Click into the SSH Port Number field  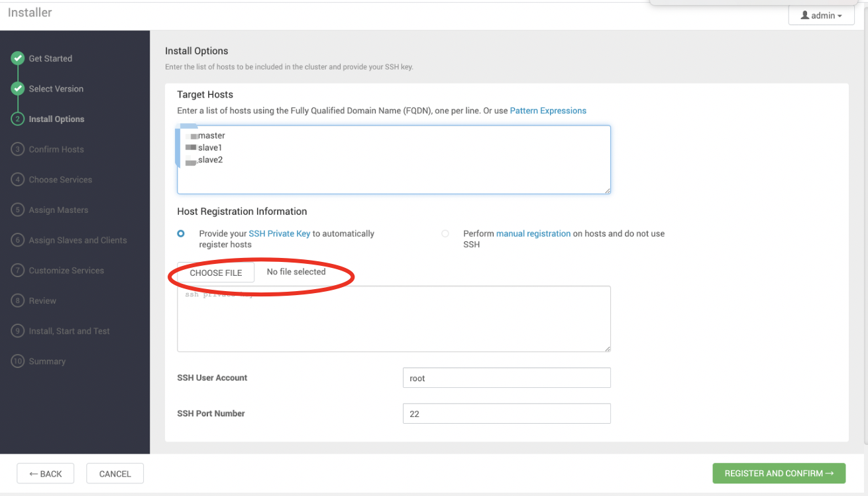tap(506, 414)
